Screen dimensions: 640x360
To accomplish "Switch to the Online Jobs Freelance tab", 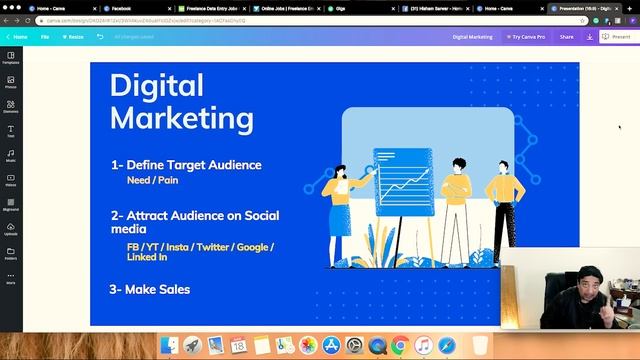I will 287,8.
